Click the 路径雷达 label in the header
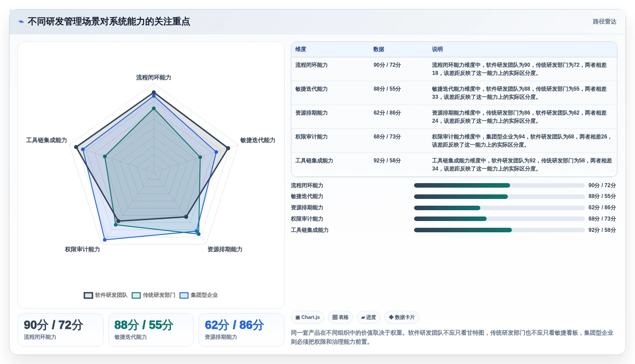Screen dimensions: 635x364 tap(604, 22)
